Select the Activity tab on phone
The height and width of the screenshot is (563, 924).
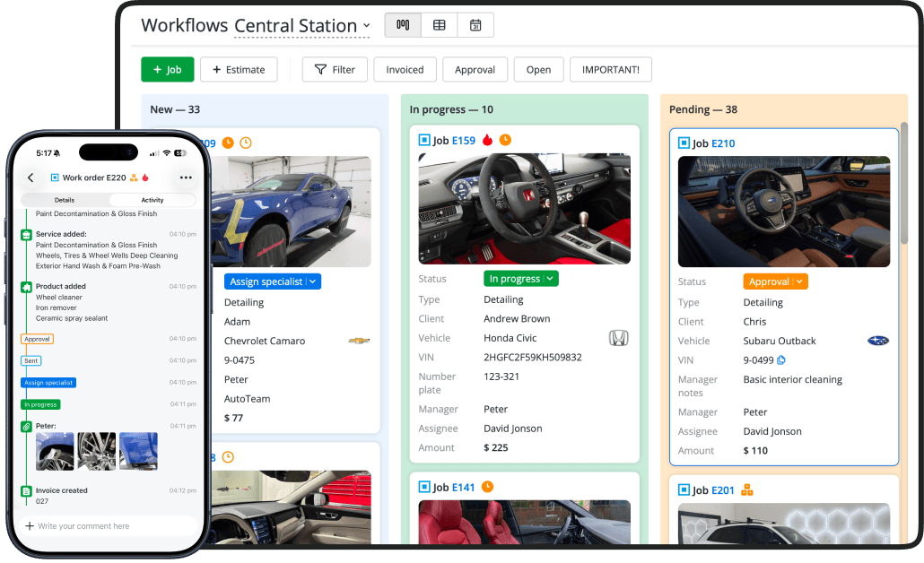(x=152, y=200)
